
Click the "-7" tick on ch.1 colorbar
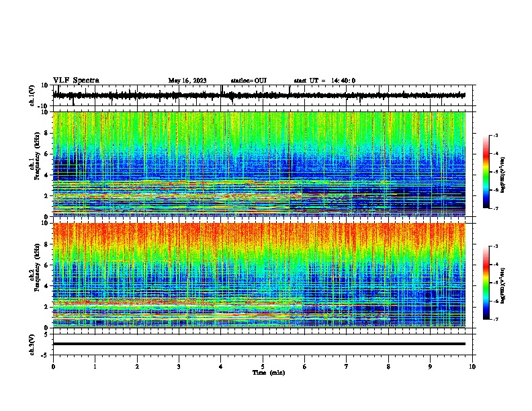click(495, 208)
